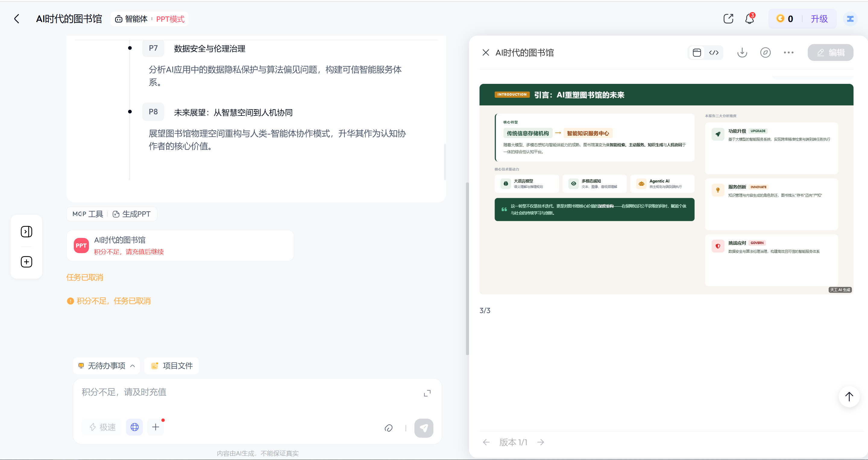Click the 传统信息存储机构 label in slide
This screenshot has width=868, height=460.
tap(528, 133)
